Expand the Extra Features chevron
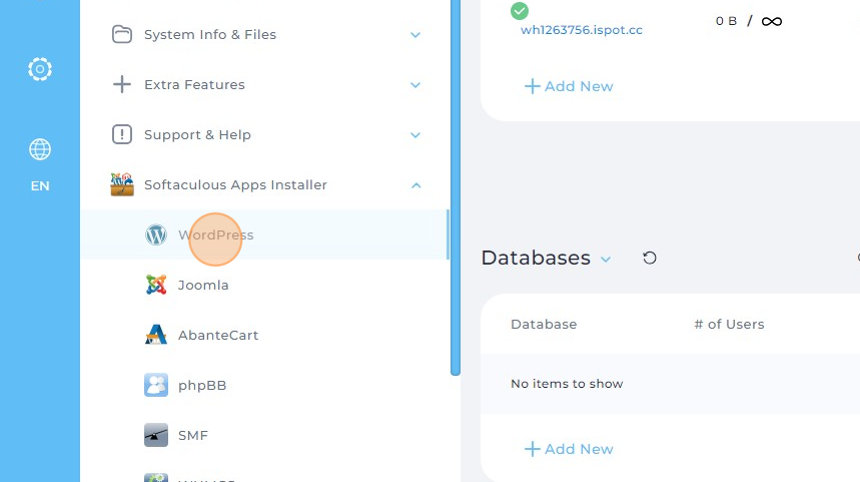 416,85
